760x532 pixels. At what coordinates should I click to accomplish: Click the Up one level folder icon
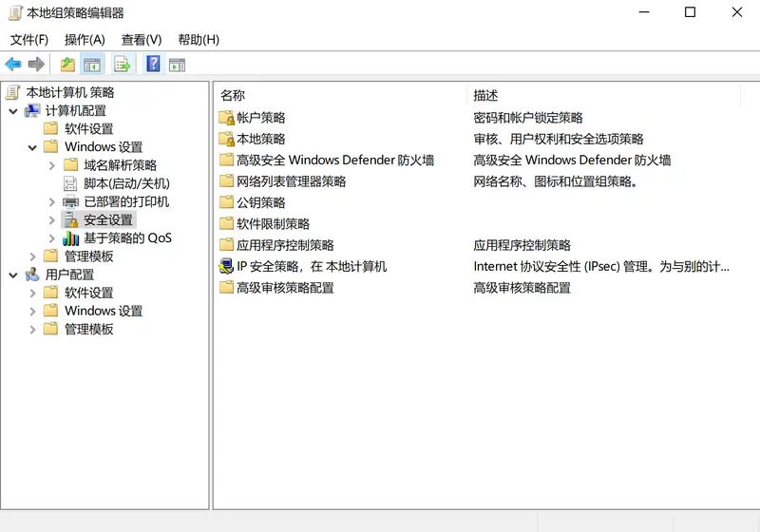tap(67, 64)
